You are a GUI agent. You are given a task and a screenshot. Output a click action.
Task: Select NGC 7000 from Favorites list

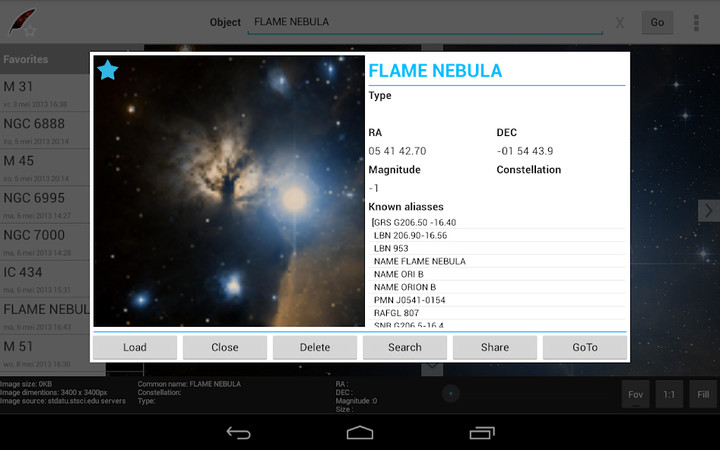coord(45,240)
